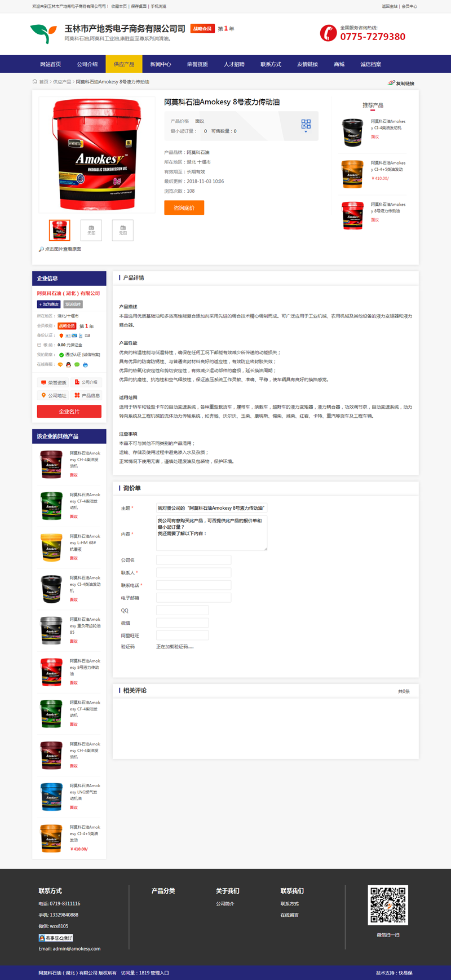Viewport: 451px width, 980px height.
Task: Click the main Amokesy product image
Action: [97, 154]
